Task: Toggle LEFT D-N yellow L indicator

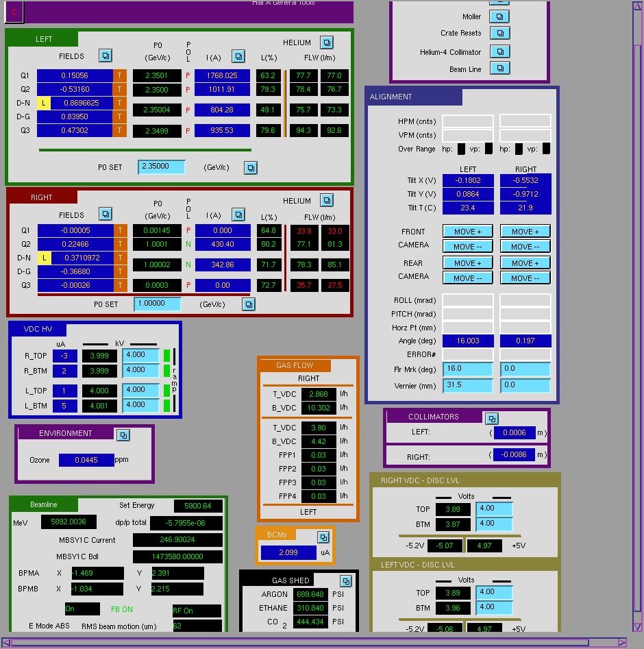Action: (x=43, y=103)
